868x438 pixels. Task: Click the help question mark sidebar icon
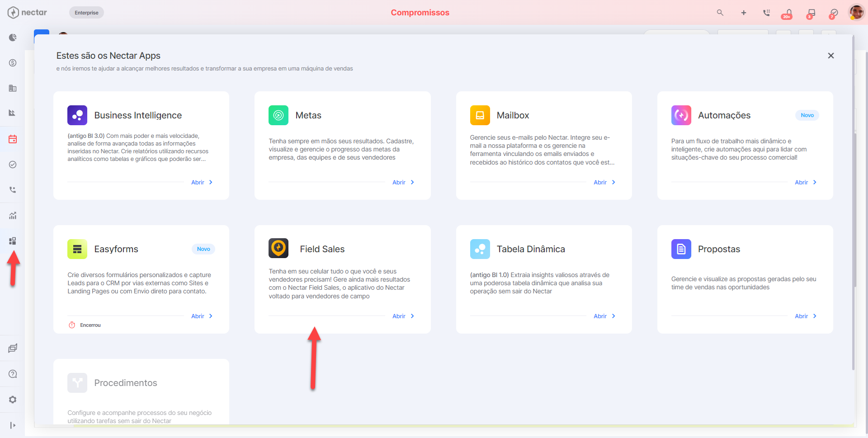point(13,374)
